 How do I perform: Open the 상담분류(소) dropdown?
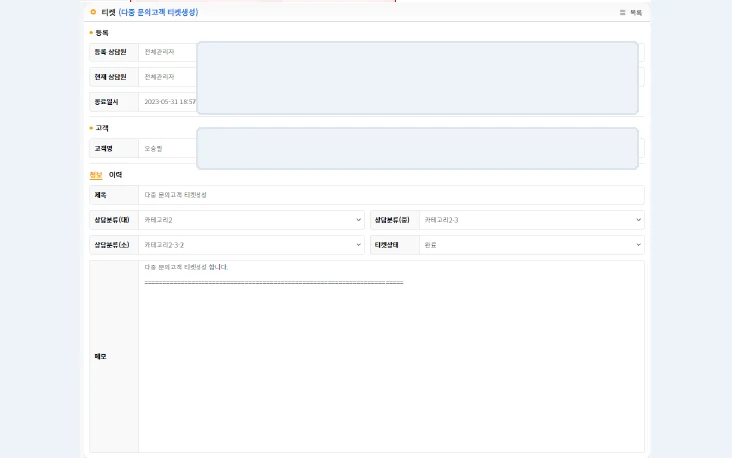(251, 245)
